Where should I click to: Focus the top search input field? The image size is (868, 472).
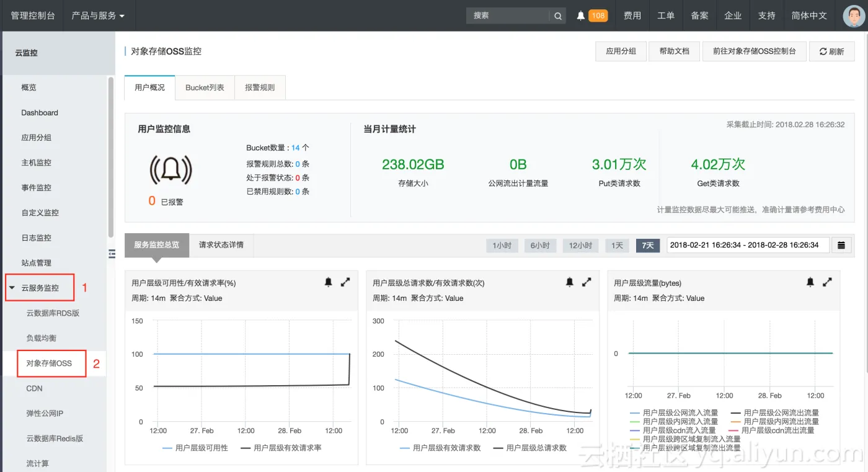pyautogui.click(x=508, y=16)
